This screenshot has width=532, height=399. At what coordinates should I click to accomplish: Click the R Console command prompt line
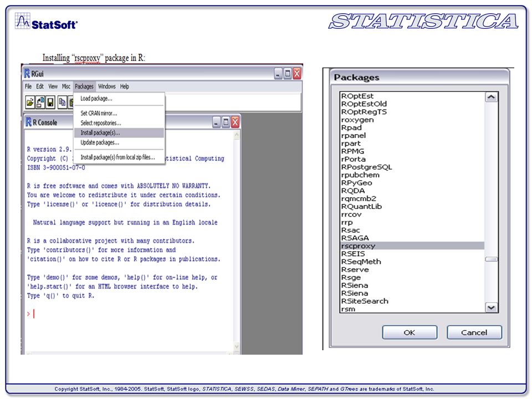(129, 314)
